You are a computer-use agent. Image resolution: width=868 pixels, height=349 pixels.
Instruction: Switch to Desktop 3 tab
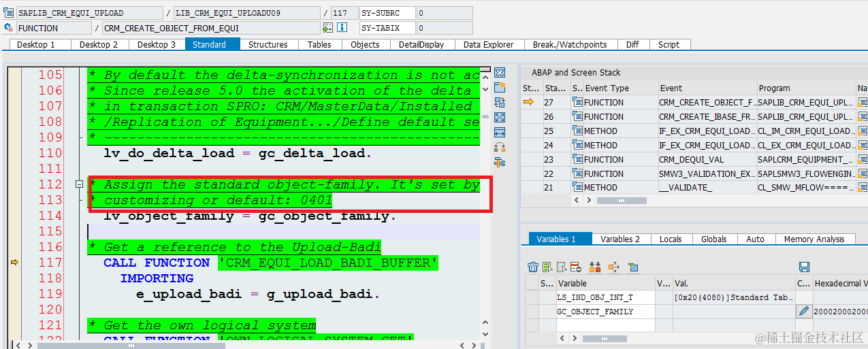[x=157, y=44]
